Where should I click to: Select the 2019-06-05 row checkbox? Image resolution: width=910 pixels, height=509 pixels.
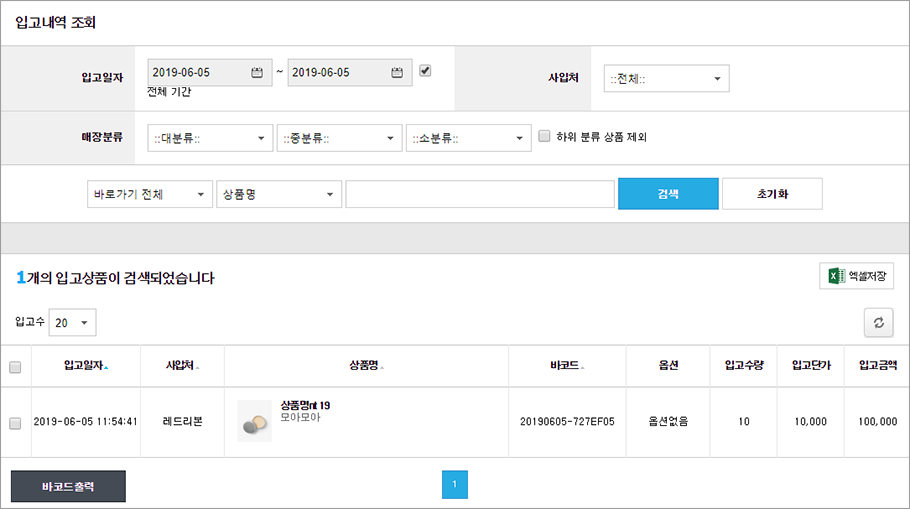point(15,423)
